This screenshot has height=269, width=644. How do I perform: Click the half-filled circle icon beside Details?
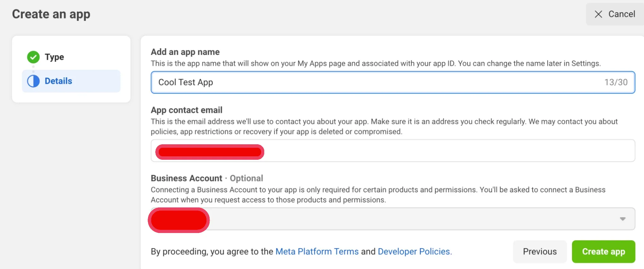click(x=33, y=81)
